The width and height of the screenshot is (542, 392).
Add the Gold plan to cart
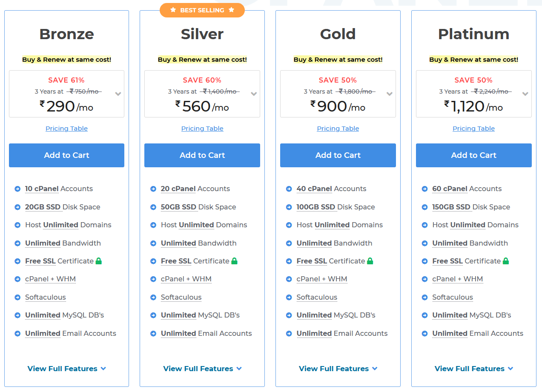point(338,155)
